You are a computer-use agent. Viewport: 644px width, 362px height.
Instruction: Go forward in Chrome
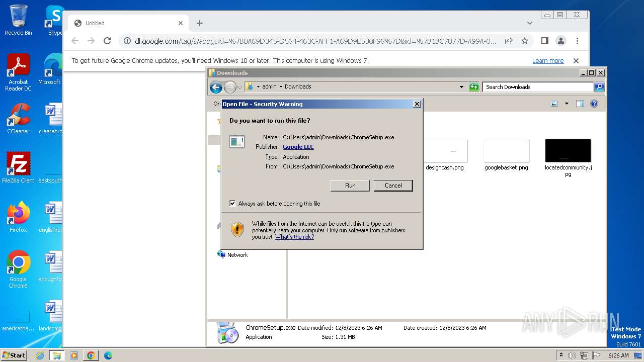pos(91,41)
